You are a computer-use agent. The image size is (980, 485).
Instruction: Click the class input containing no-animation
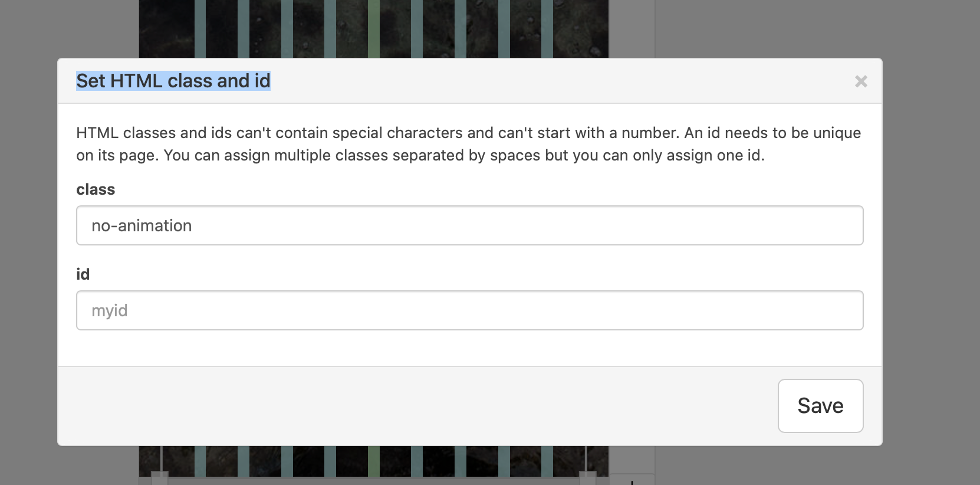(x=469, y=225)
